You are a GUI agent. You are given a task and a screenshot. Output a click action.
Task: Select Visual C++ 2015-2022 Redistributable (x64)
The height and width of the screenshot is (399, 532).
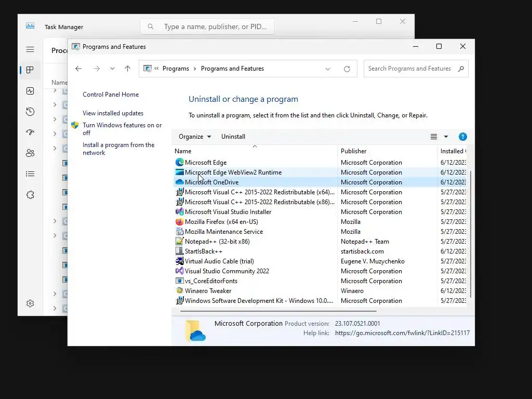click(320, 192)
